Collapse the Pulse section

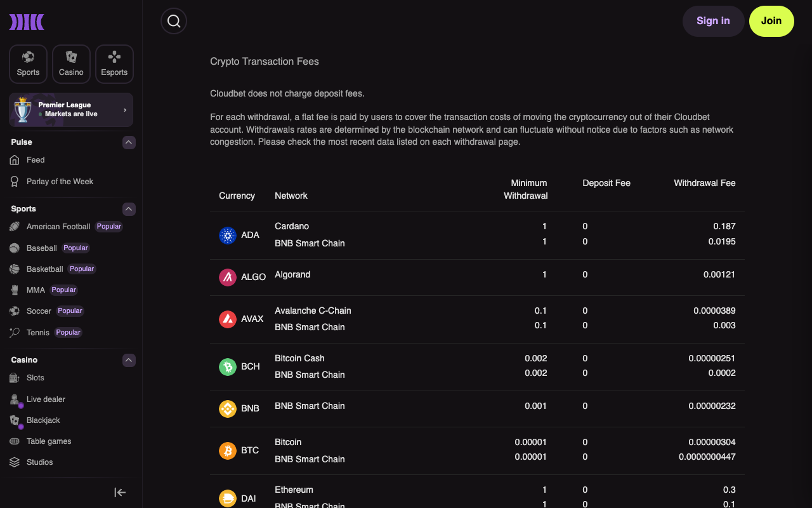pyautogui.click(x=129, y=142)
